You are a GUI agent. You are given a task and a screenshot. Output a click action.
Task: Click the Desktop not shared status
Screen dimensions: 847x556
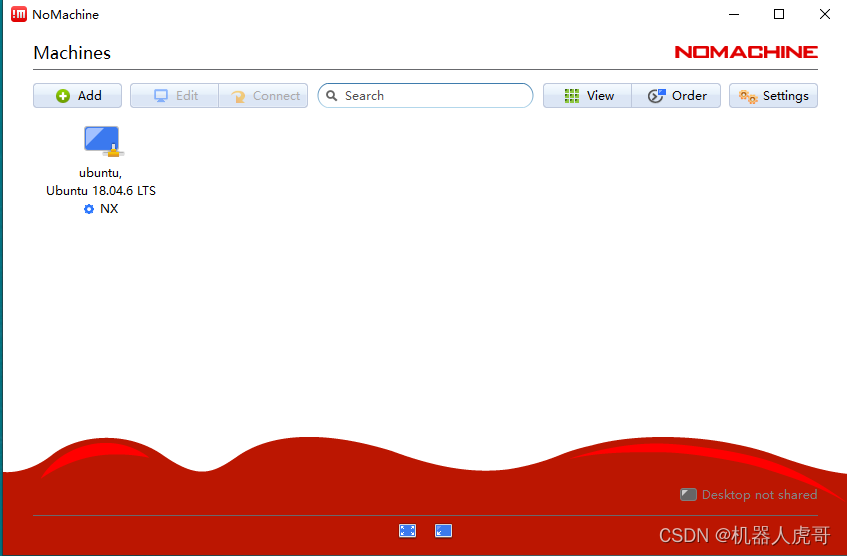coord(749,494)
